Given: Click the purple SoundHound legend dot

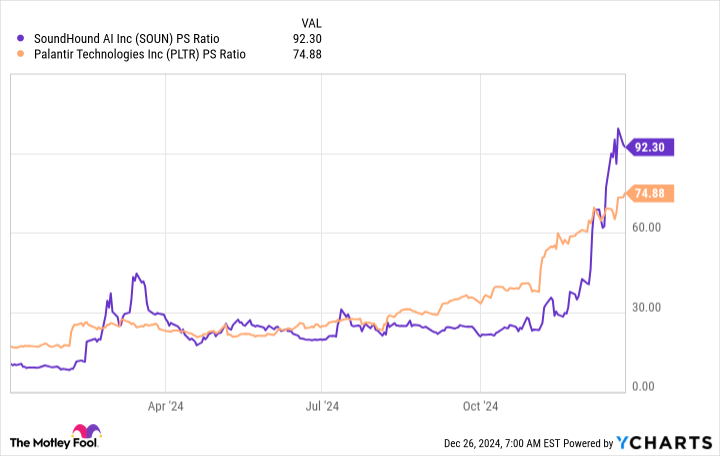Looking at the screenshot, I should pyautogui.click(x=20, y=38).
